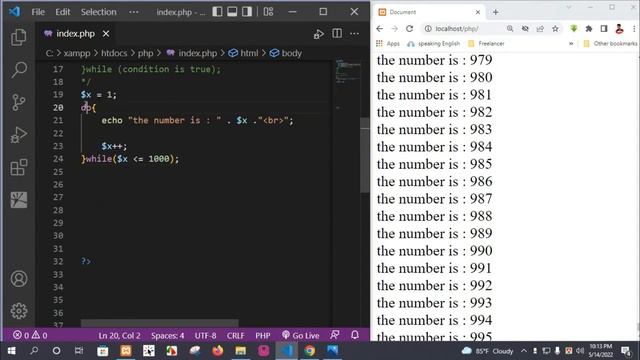
Task: Click line 21 echo statement
Action: coord(198,120)
